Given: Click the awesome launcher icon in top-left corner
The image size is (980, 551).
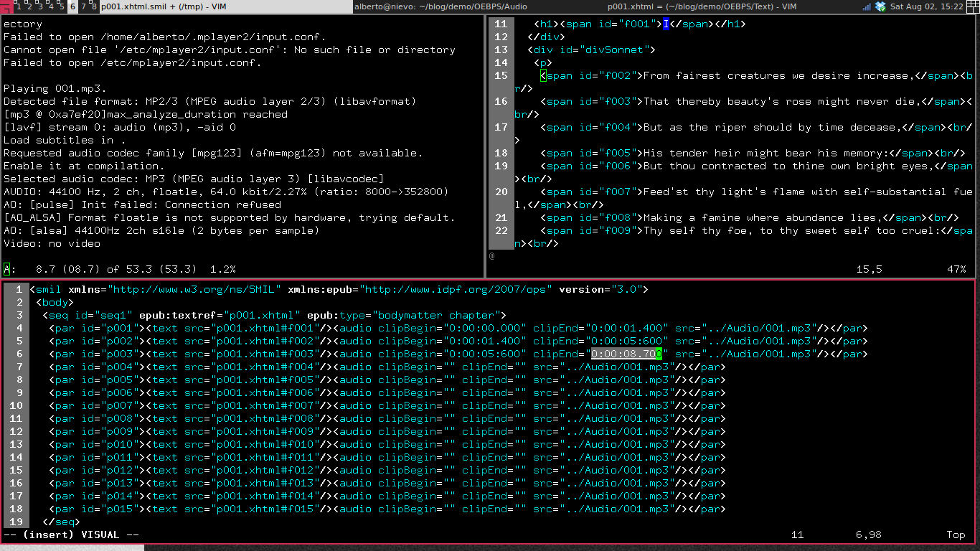Looking at the screenshot, I should [x=6, y=6].
